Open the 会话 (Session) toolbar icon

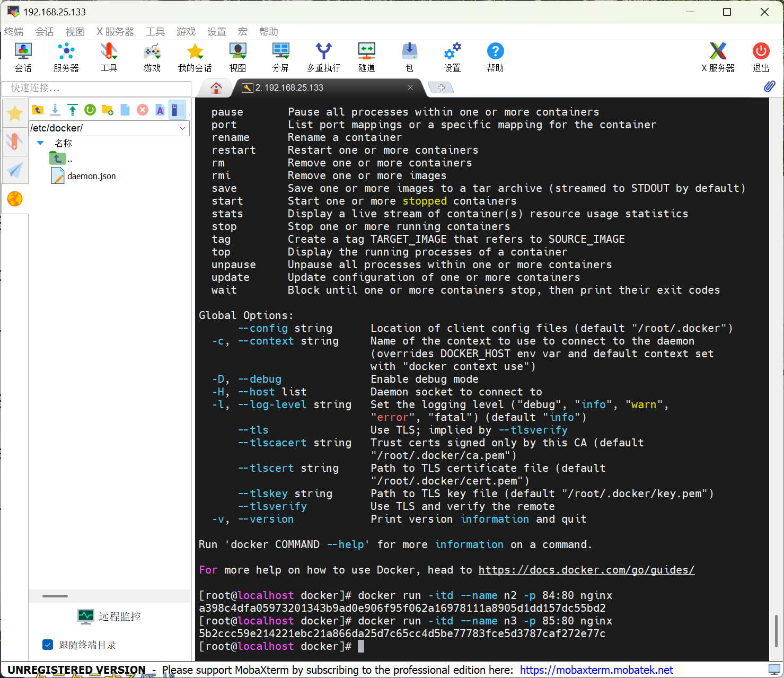click(x=23, y=57)
